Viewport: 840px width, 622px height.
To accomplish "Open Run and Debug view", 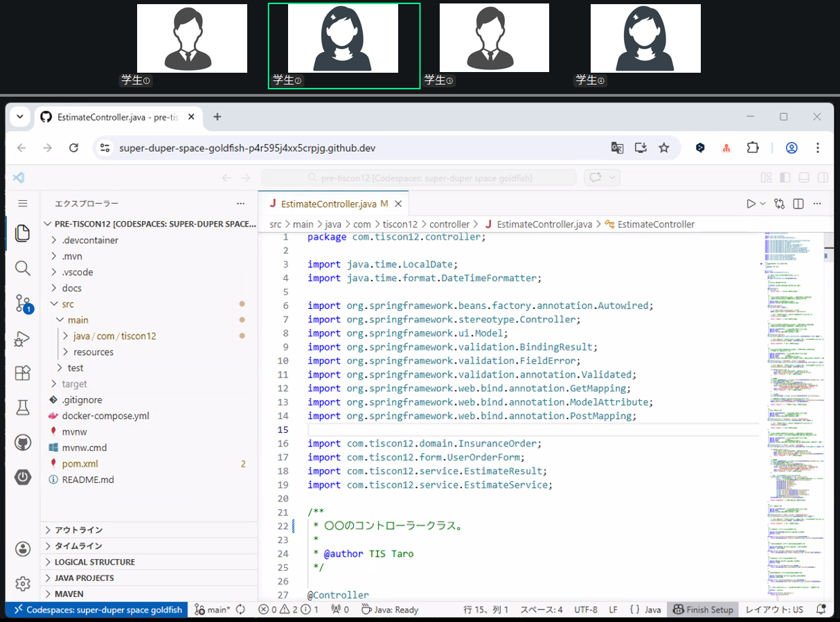I will tap(23, 339).
